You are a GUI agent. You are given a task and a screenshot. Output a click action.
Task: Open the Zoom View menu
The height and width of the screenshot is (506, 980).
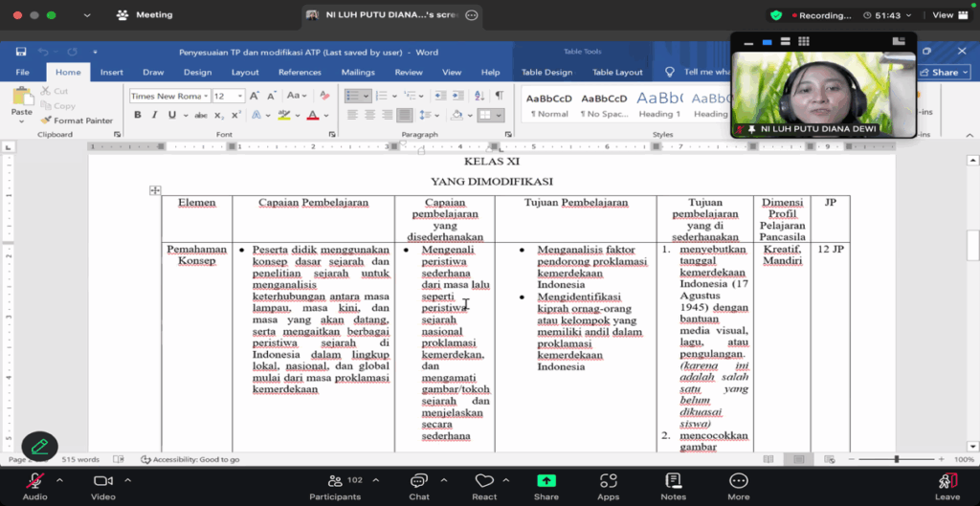tap(950, 15)
